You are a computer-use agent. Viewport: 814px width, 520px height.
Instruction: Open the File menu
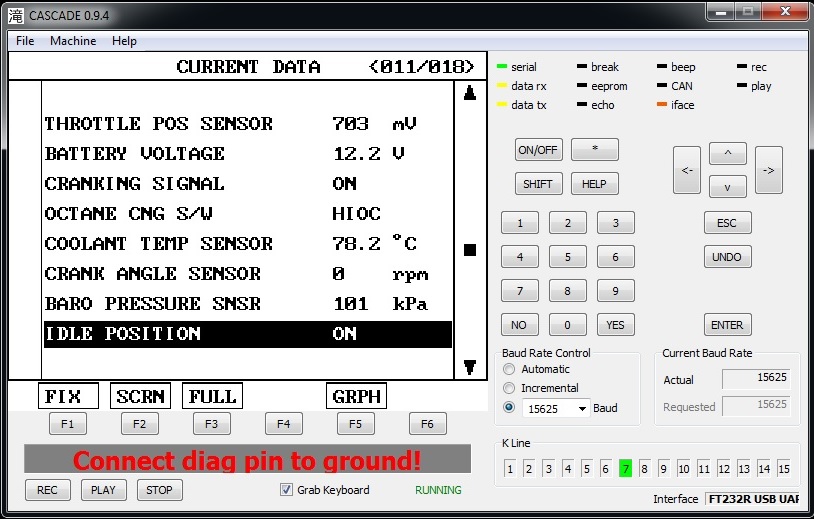(25, 40)
